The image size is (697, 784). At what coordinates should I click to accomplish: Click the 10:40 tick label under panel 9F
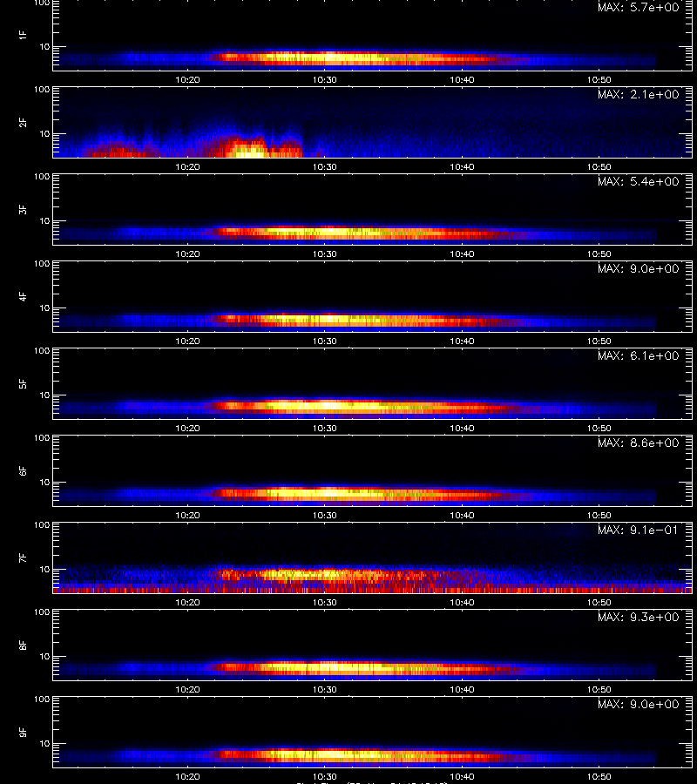pyautogui.click(x=462, y=776)
